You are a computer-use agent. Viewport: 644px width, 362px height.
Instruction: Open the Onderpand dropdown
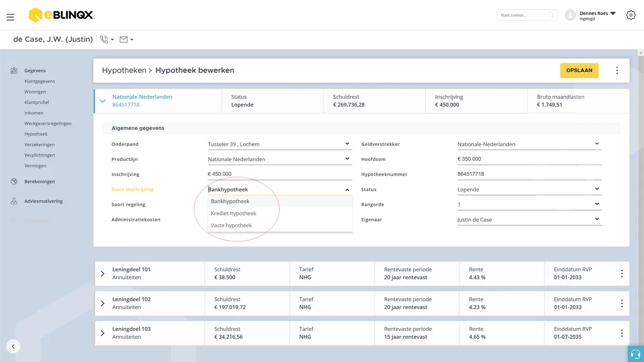pyautogui.click(x=280, y=144)
